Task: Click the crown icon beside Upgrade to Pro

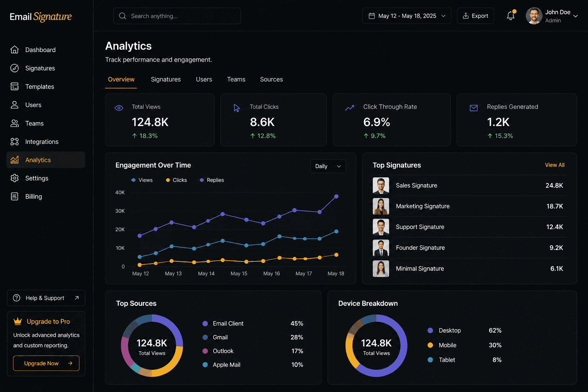Action: [18, 321]
